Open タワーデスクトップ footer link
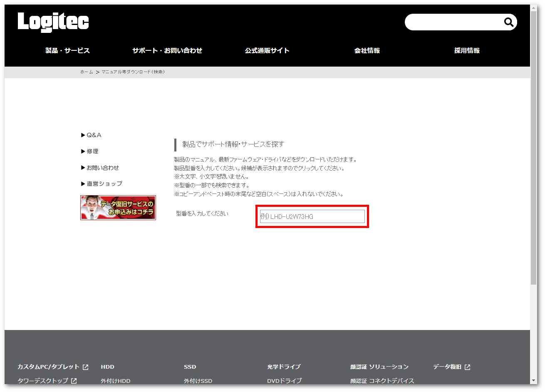This screenshot has height=392, width=545. [43, 381]
